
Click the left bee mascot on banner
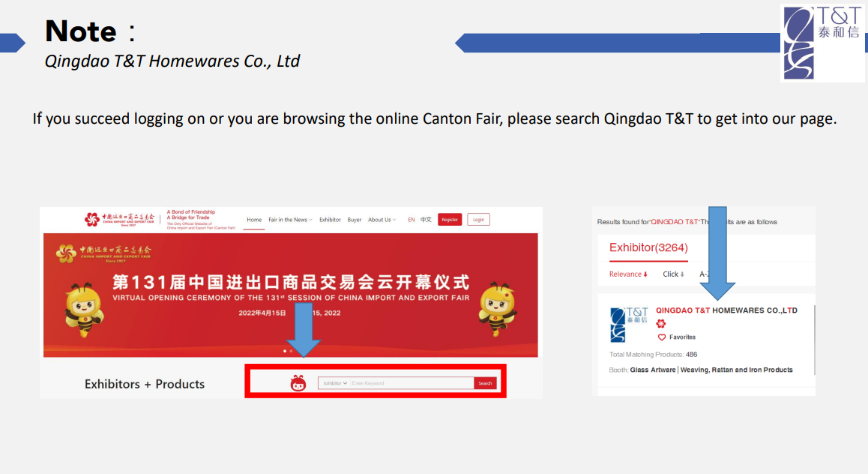[x=84, y=310]
